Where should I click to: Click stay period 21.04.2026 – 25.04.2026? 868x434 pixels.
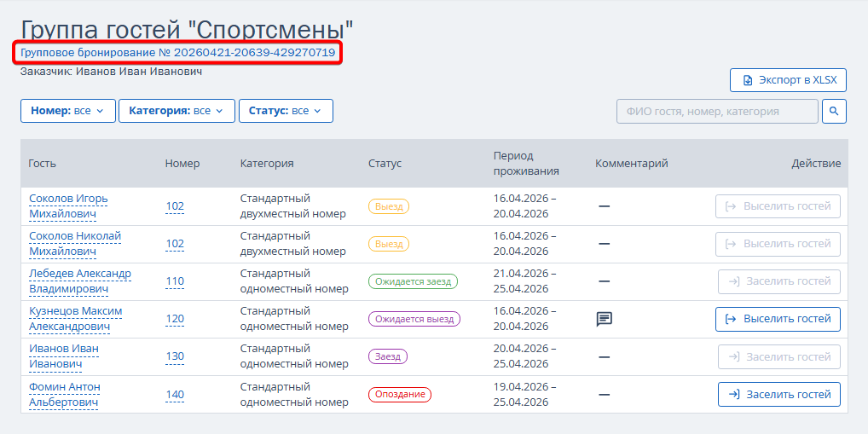(x=524, y=281)
